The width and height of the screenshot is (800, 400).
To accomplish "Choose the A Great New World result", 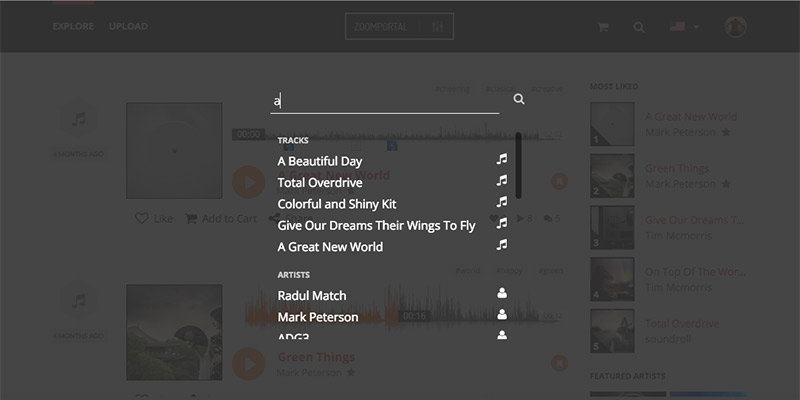I will click(x=330, y=247).
